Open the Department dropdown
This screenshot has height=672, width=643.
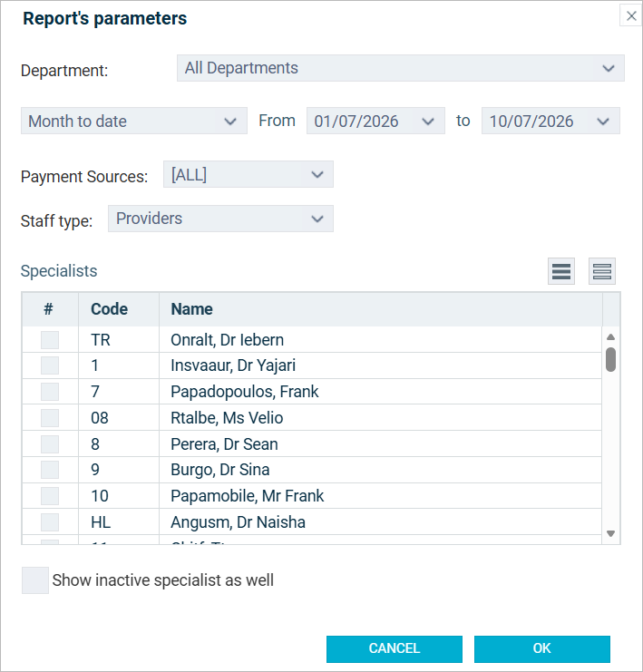[x=400, y=68]
